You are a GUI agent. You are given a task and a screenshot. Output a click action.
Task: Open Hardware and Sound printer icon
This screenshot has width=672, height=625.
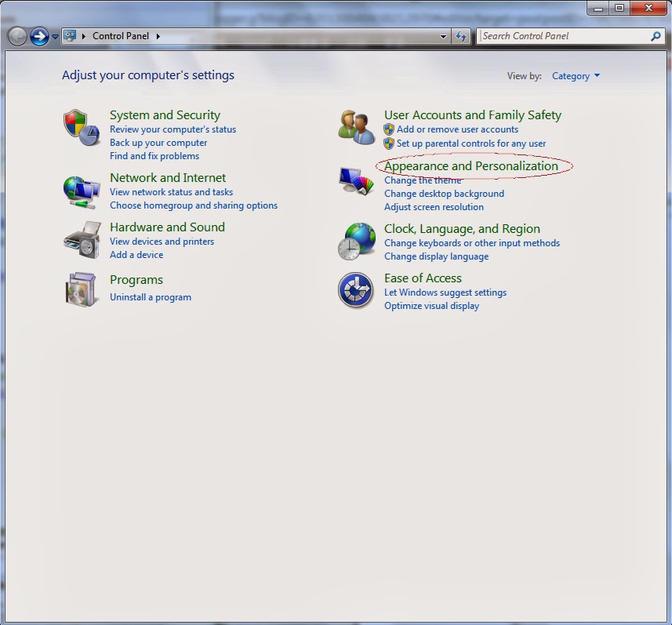tap(82, 240)
